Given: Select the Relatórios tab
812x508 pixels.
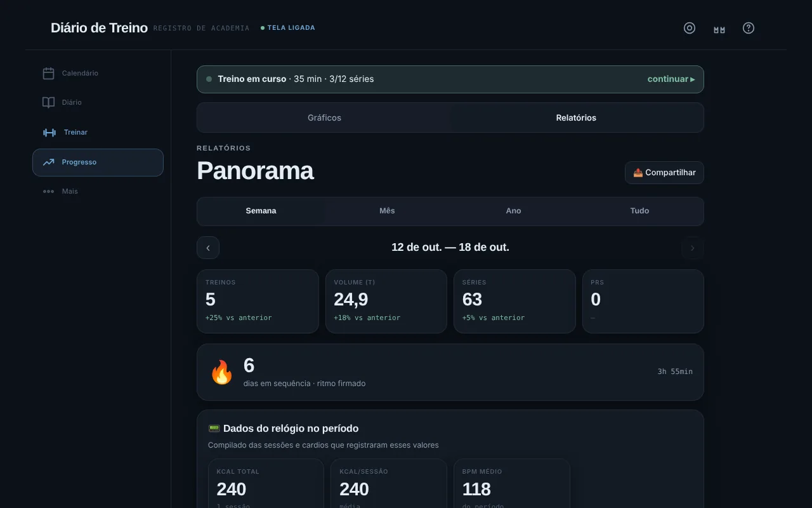Looking at the screenshot, I should point(576,117).
